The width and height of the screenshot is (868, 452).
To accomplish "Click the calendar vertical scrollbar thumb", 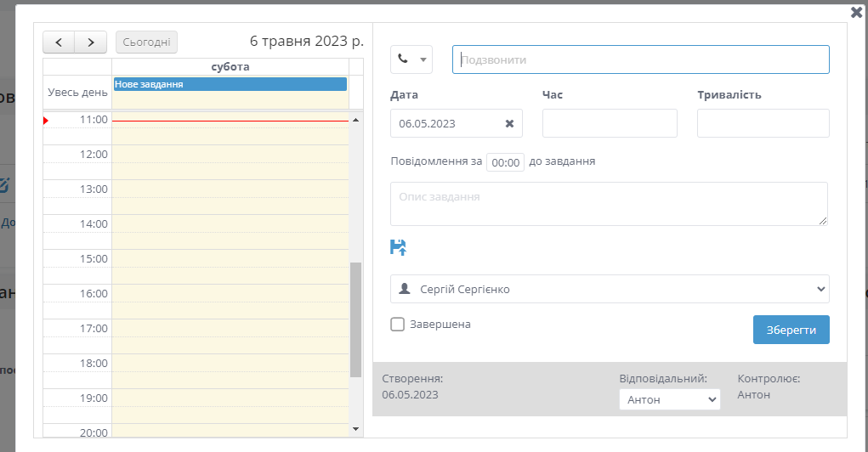I will [355, 319].
